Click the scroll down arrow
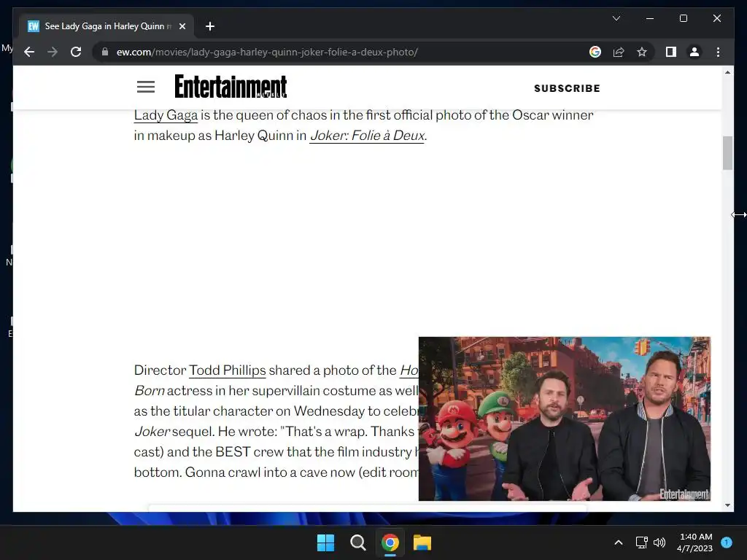The image size is (747, 560). pyautogui.click(x=727, y=505)
